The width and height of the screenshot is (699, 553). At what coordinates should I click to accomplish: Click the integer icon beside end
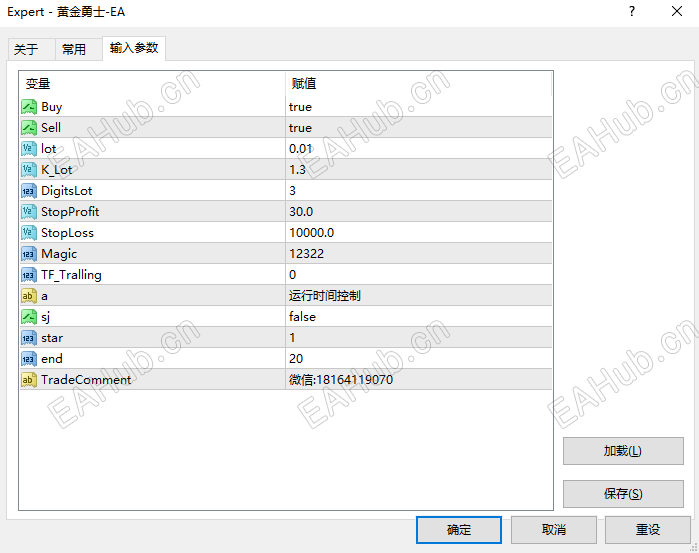click(x=29, y=359)
